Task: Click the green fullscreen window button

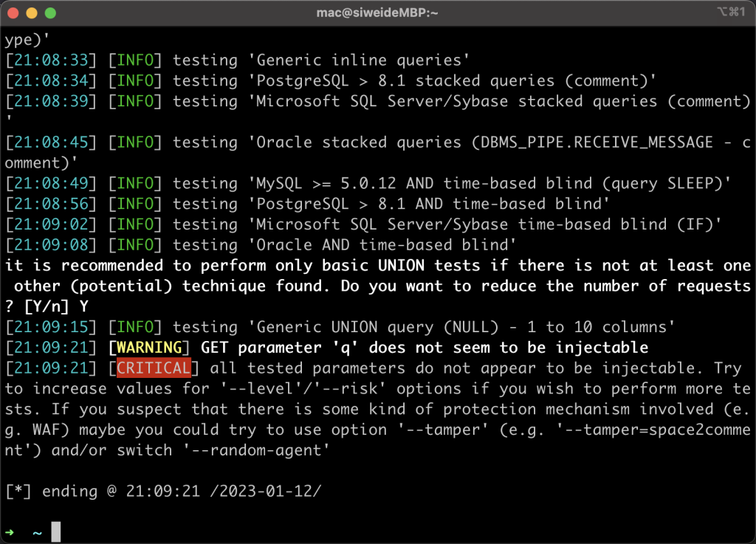Action: (x=51, y=13)
